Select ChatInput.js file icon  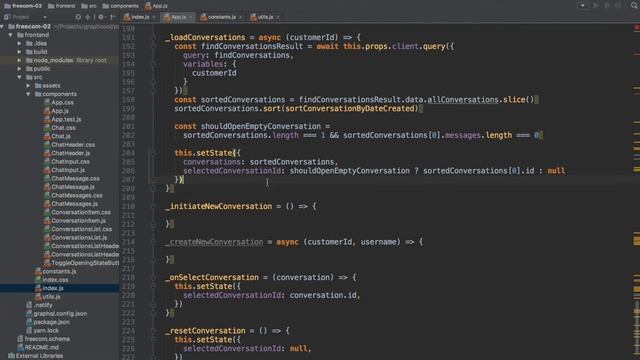(47, 170)
